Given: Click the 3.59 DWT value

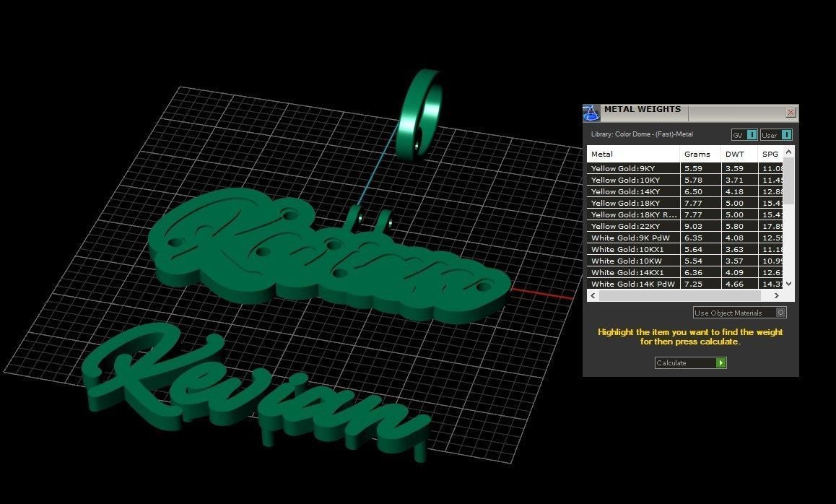Looking at the screenshot, I should point(734,168).
